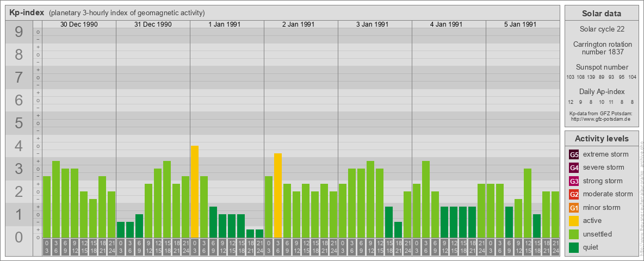Screen dimensions: 644x261
Task: Click the 'Solar data' panel heading
Action: tap(602, 14)
